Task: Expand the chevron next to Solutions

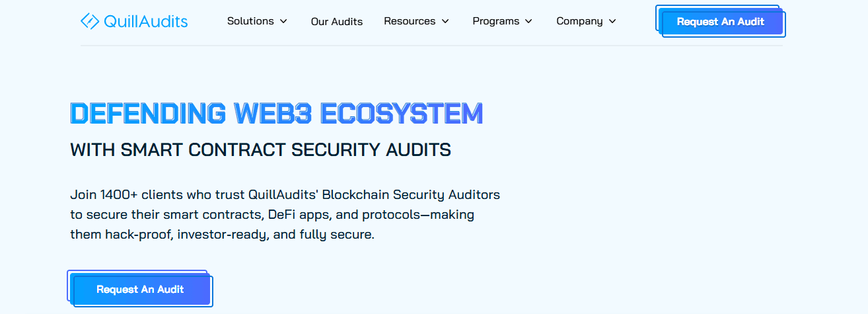Action: (283, 21)
